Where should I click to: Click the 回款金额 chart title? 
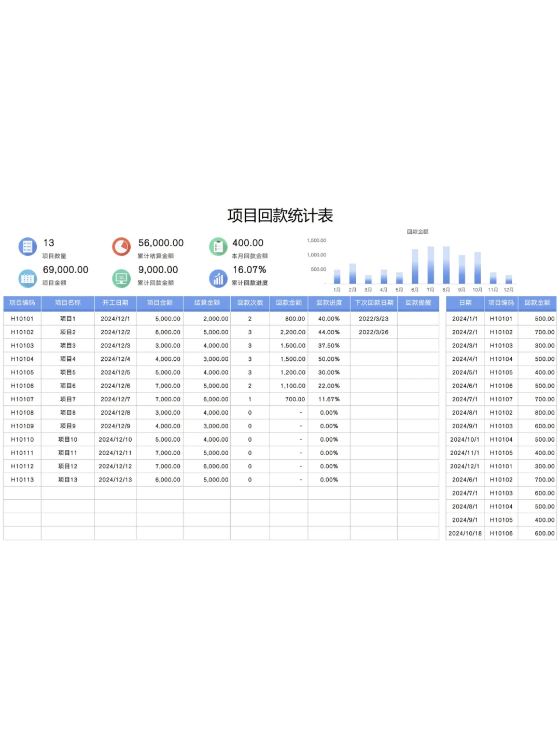[419, 232]
